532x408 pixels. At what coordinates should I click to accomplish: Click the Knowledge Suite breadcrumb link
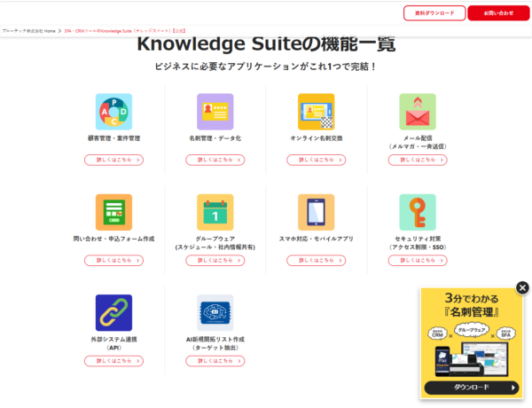coord(125,31)
